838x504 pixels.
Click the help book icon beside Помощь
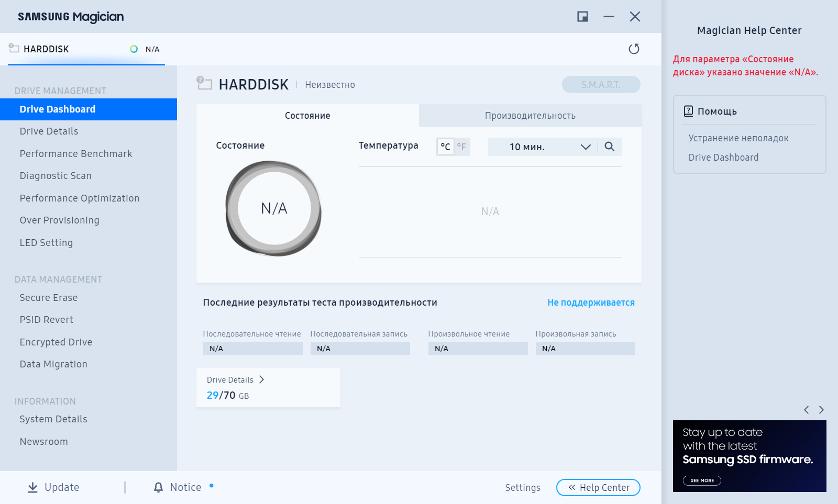click(x=688, y=111)
